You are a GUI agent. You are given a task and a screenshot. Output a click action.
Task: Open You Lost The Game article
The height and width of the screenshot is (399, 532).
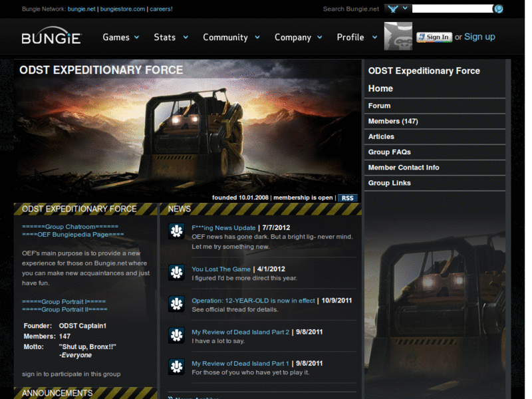(x=221, y=269)
